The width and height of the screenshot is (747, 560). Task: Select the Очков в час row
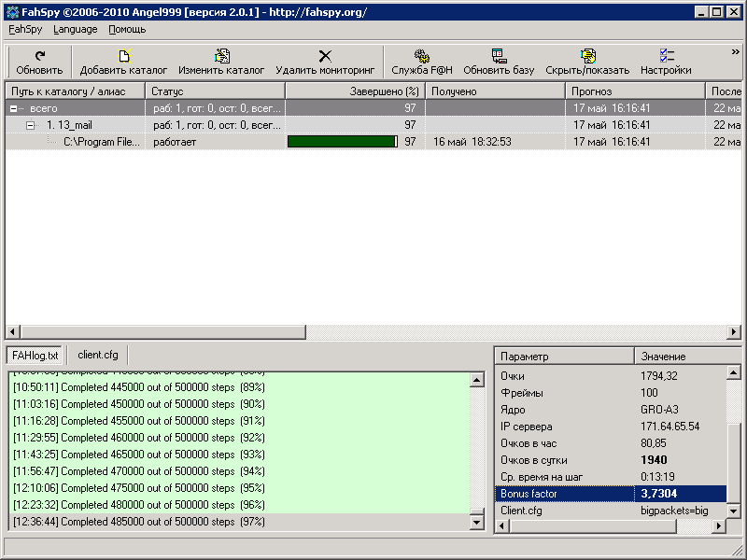point(611,443)
